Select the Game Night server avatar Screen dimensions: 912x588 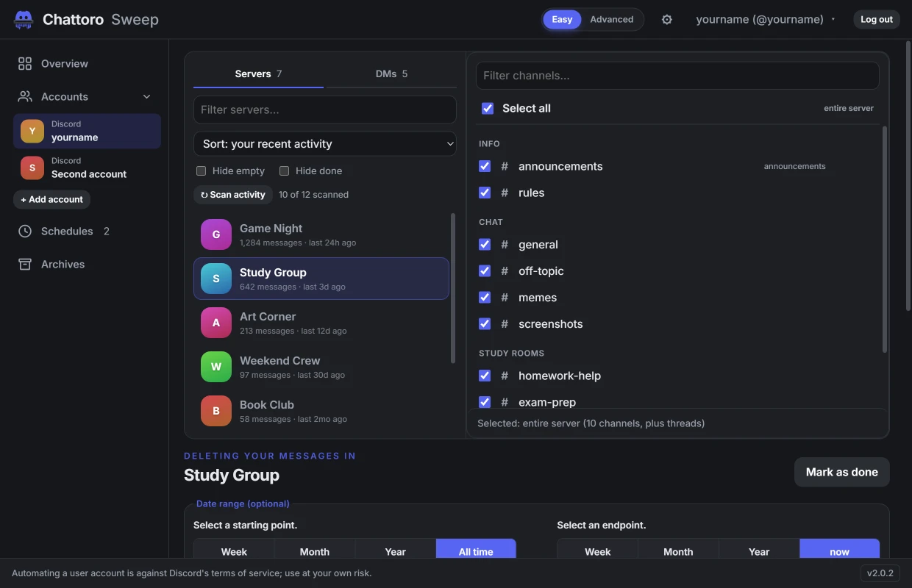216,235
